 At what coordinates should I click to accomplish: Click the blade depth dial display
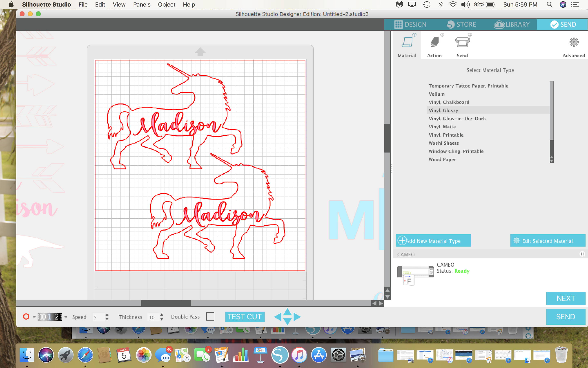50,317
